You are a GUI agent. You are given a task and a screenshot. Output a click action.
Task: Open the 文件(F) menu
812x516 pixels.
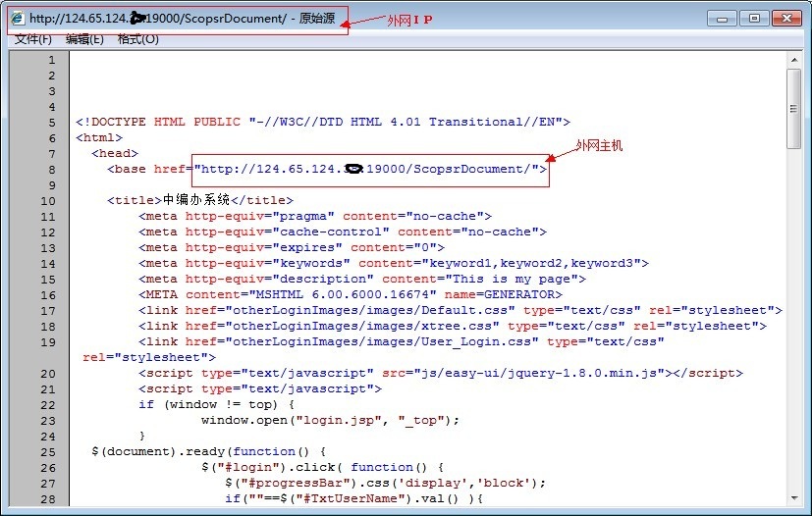[33, 39]
